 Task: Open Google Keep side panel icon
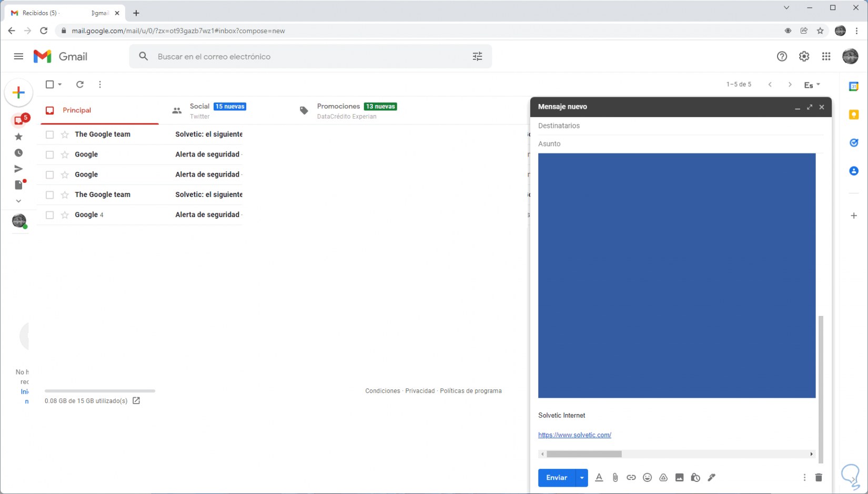[854, 115]
